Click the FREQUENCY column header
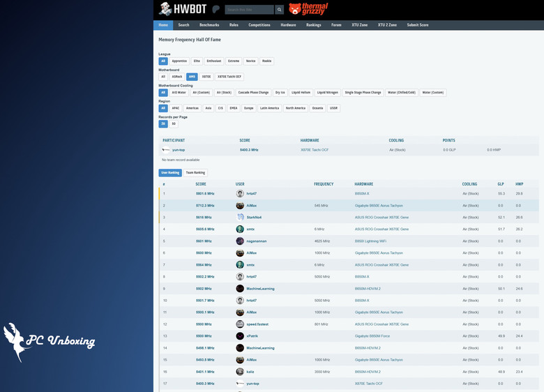This screenshot has height=392, width=544. pyautogui.click(x=324, y=184)
